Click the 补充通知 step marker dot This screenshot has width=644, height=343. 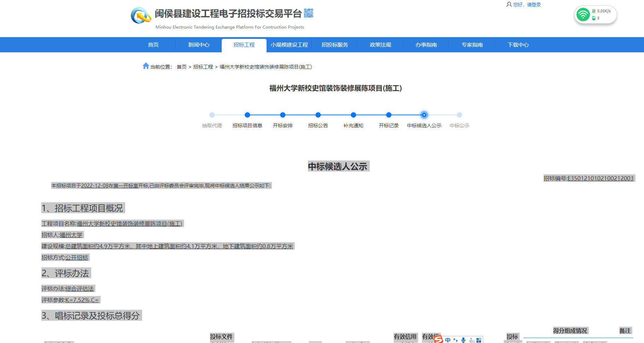[x=353, y=115]
